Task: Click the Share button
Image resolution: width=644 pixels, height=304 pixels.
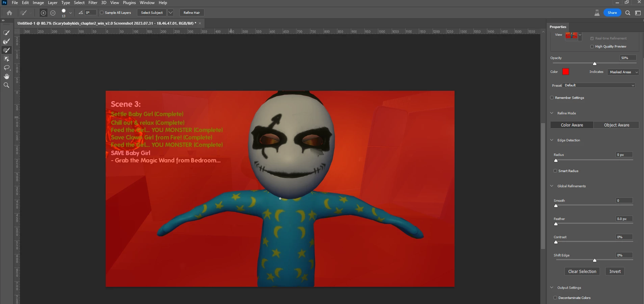Action: pos(612,13)
